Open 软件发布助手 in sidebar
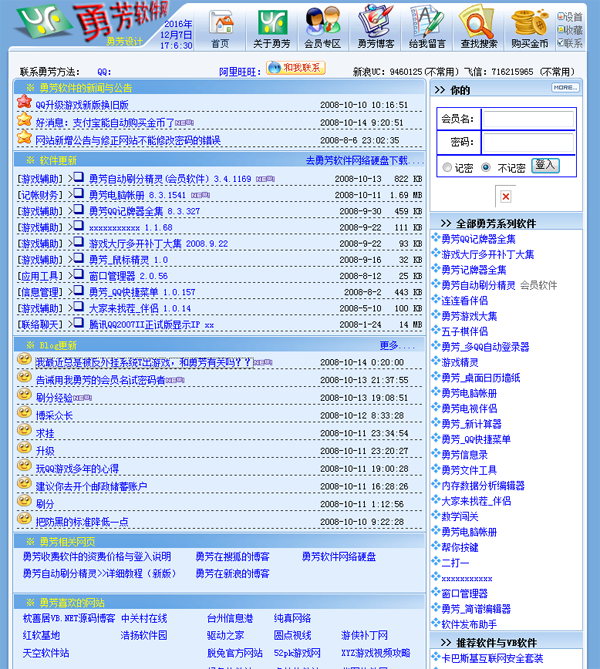This screenshot has width=600, height=669. (x=469, y=624)
